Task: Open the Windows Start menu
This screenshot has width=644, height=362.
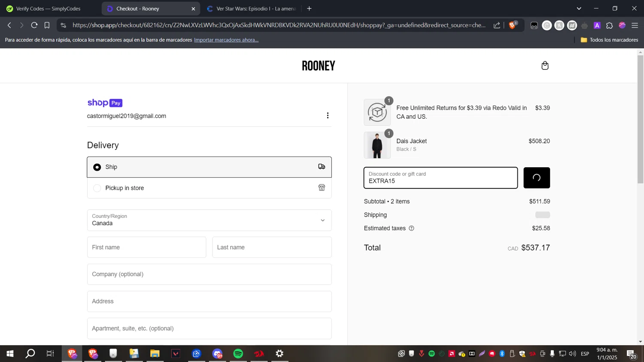Action: (x=10, y=353)
